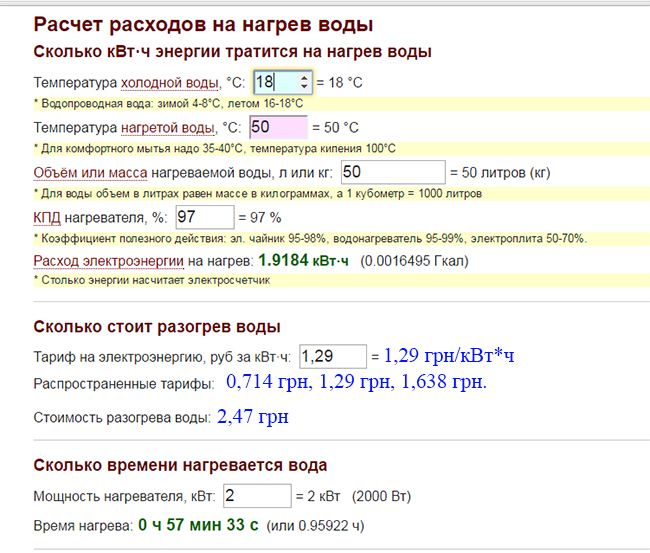650x553 pixels.
Task: Click the common tariffs list in blue
Action: click(356, 382)
